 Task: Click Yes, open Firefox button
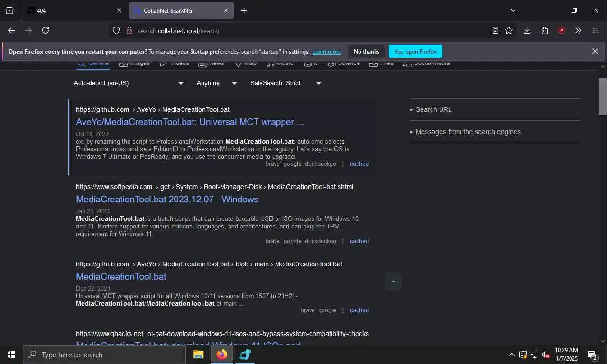coord(415,51)
